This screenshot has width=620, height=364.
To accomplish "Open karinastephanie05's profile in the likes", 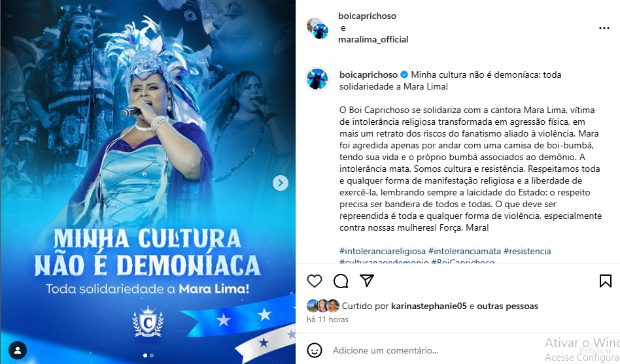I will (x=429, y=306).
